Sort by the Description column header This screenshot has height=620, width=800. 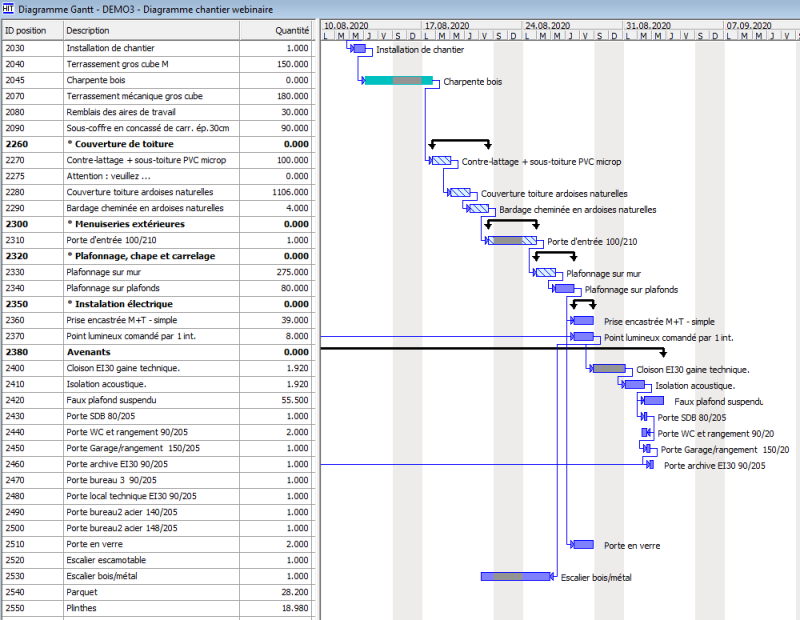click(150, 31)
